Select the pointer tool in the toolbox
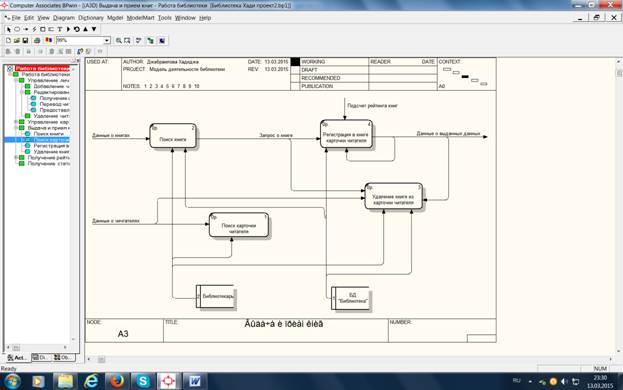This screenshot has width=623, height=390. click(9, 29)
